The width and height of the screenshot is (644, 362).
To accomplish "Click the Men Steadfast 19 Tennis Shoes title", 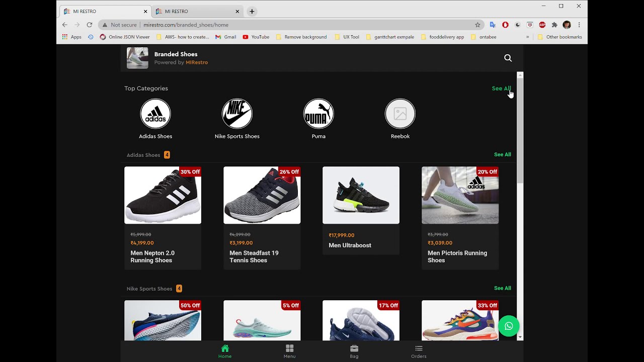I will pos(254,256).
